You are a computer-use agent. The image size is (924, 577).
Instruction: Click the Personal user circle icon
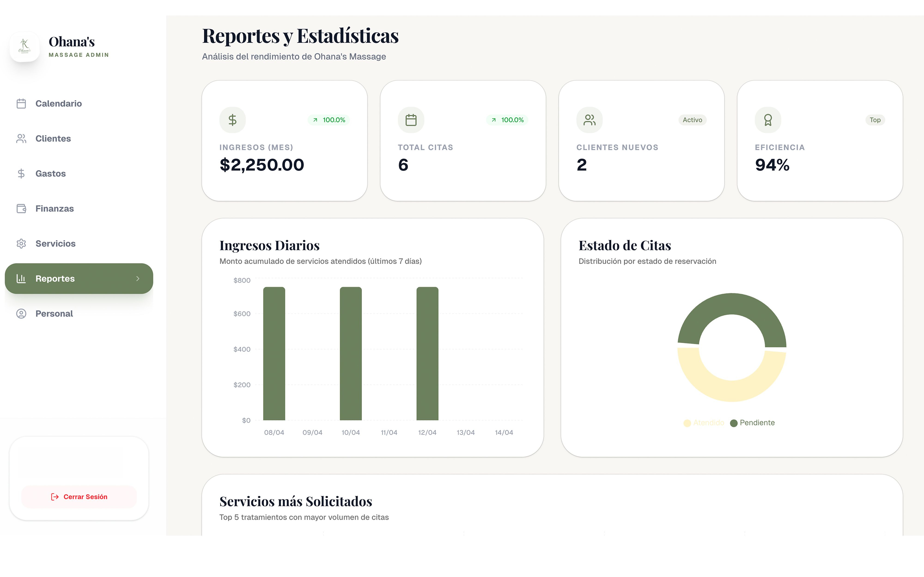21,314
